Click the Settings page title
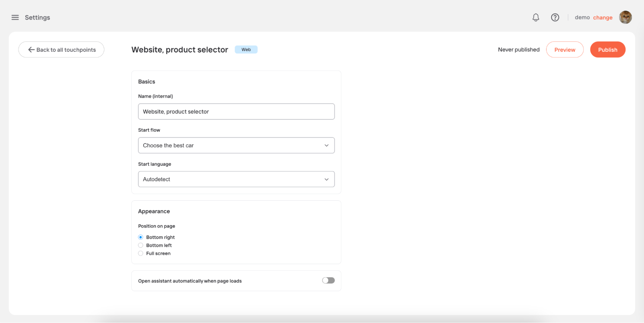 [x=37, y=17]
